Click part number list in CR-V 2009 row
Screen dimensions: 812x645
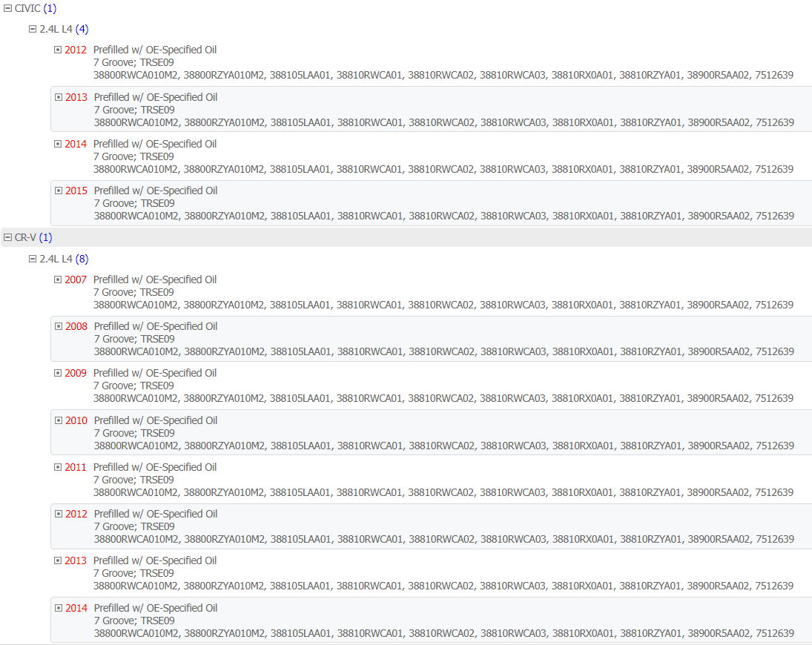443,398
